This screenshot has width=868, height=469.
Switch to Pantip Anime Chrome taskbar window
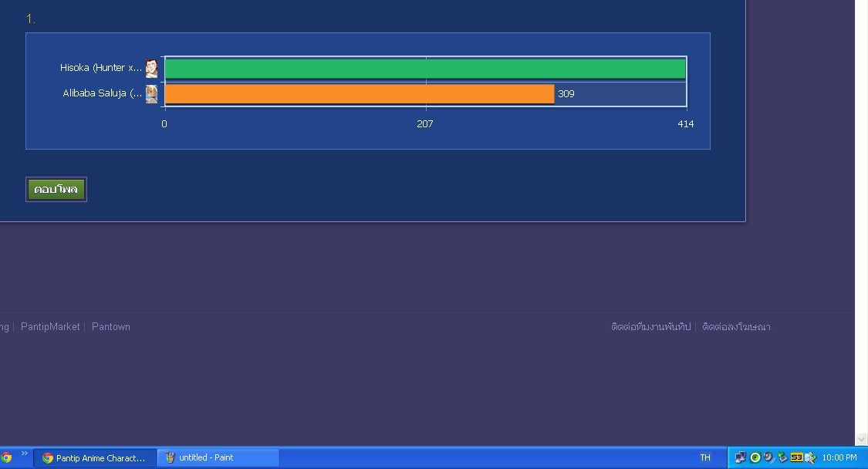tap(95, 458)
